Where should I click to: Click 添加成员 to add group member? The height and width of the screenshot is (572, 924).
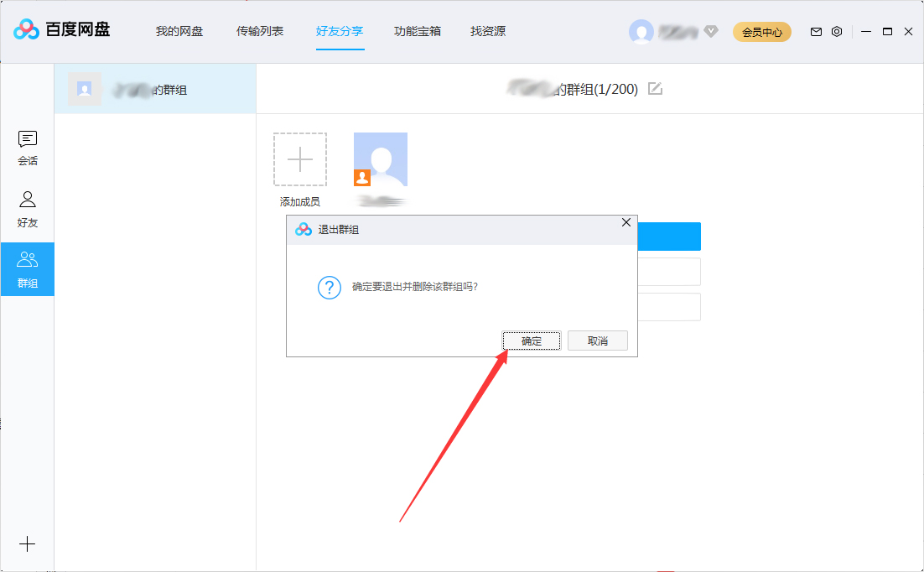[x=299, y=159]
